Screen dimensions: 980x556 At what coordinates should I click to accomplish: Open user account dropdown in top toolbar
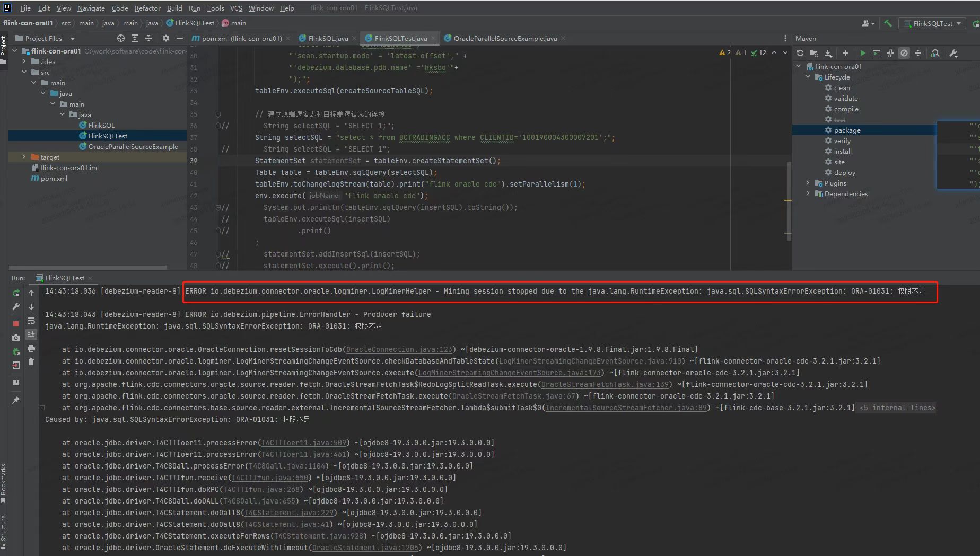868,23
